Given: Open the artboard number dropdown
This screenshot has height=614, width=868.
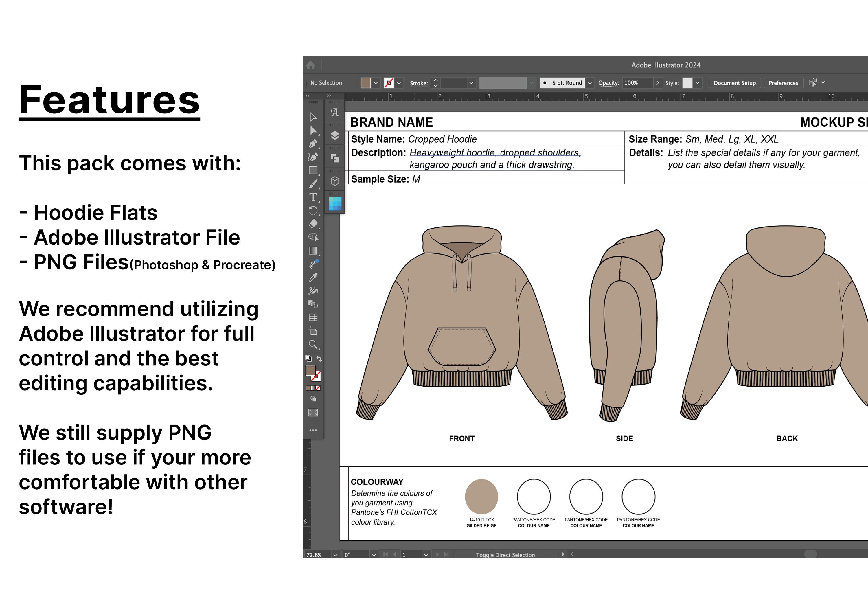Looking at the screenshot, I should click(426, 555).
